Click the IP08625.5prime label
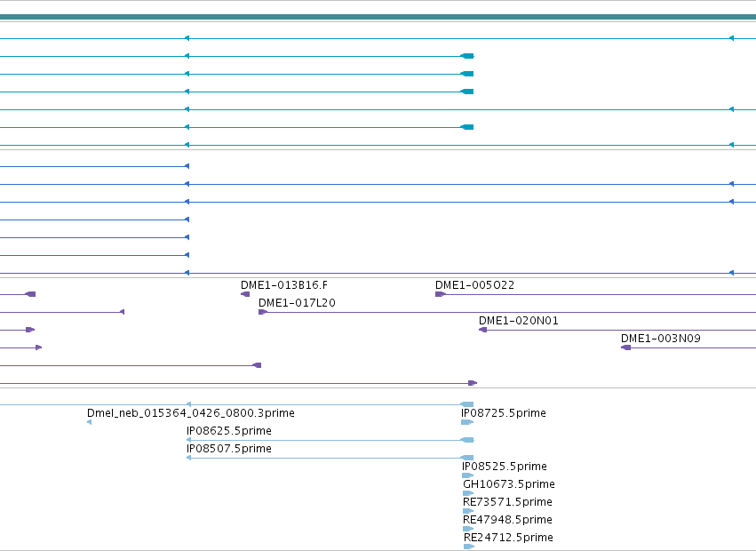Viewport: 756px width, 551px height. (229, 431)
